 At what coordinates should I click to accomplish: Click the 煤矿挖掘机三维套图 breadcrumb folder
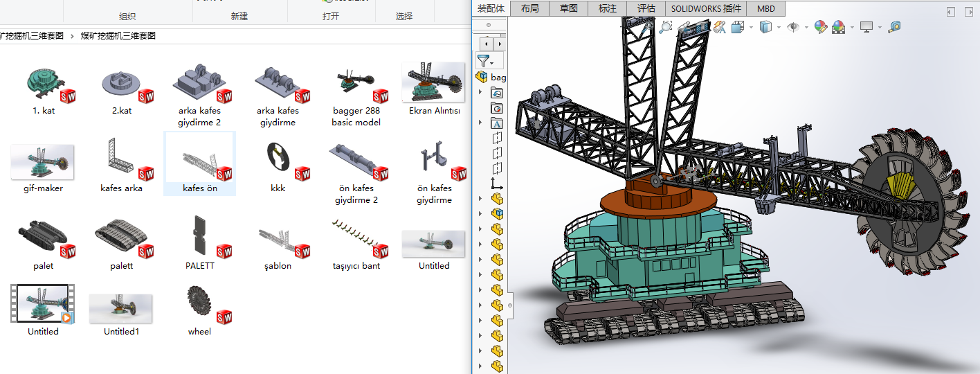118,35
